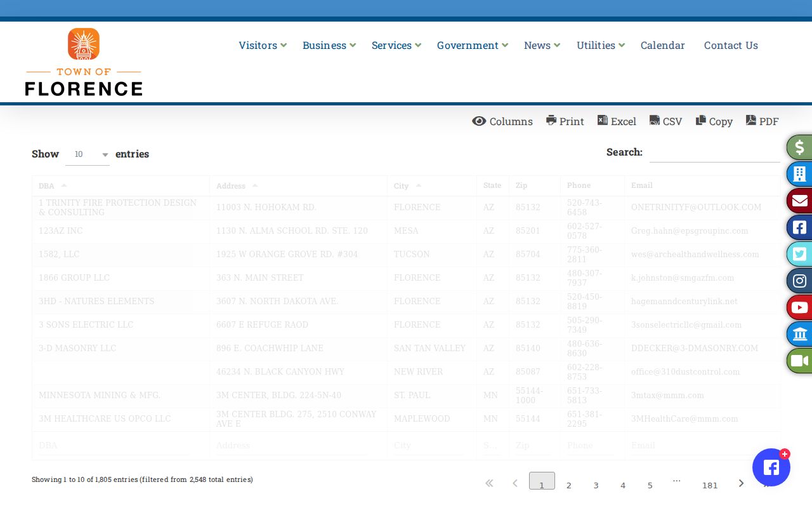Focus the Search input field
This screenshot has height=508, width=812.
[x=715, y=152]
